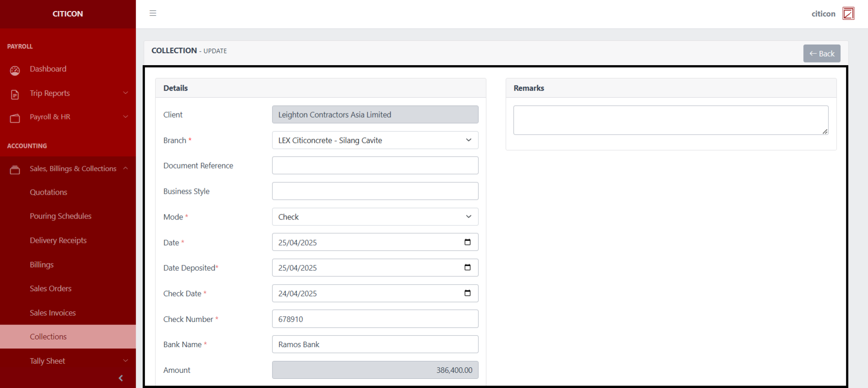Open the Branch dropdown
This screenshot has height=388, width=868.
tap(375, 141)
